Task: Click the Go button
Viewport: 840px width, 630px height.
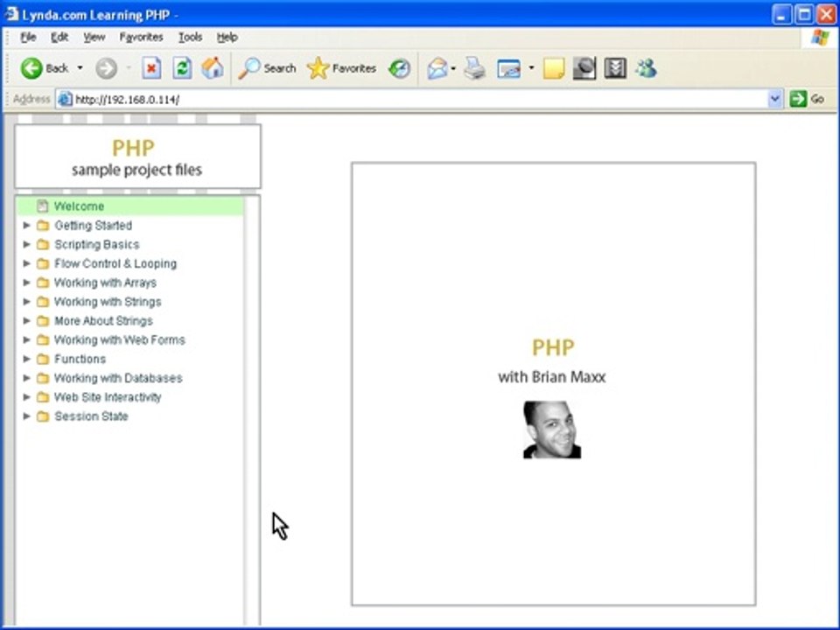Action: point(808,99)
